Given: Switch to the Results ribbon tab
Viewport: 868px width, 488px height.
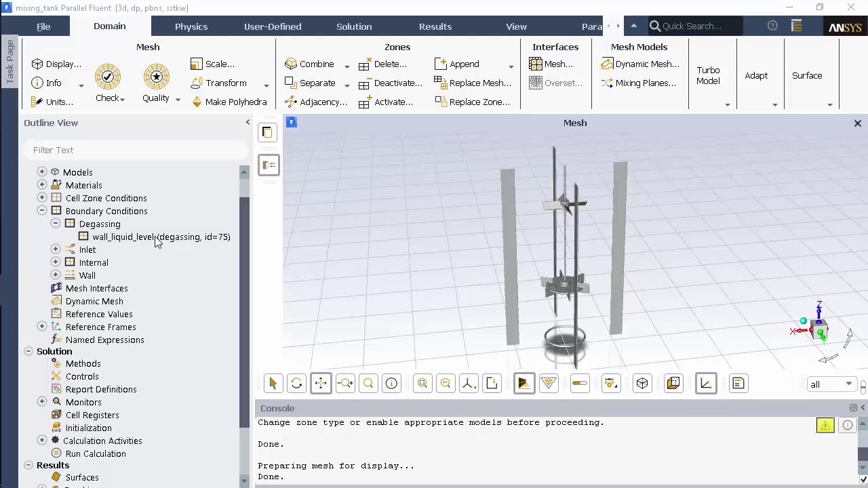Looking at the screenshot, I should point(435,26).
